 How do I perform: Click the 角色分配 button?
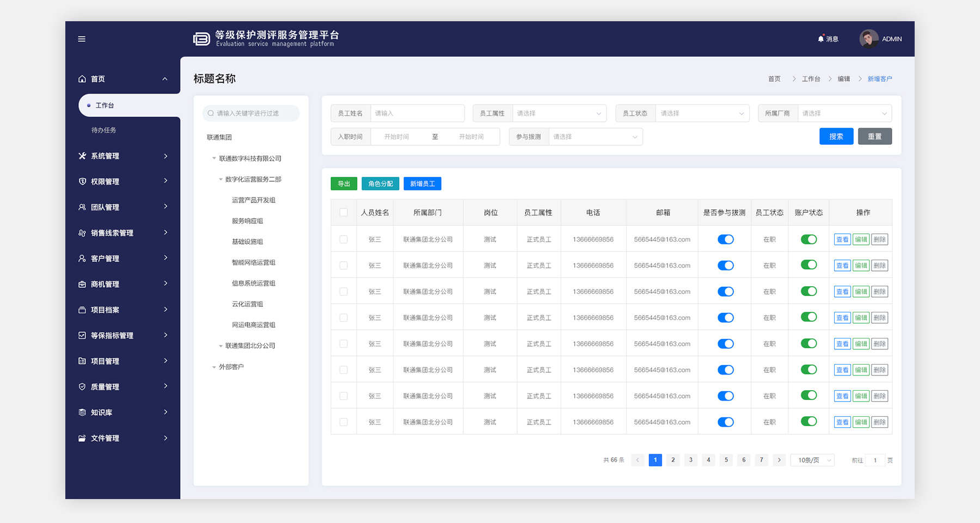[x=380, y=184]
